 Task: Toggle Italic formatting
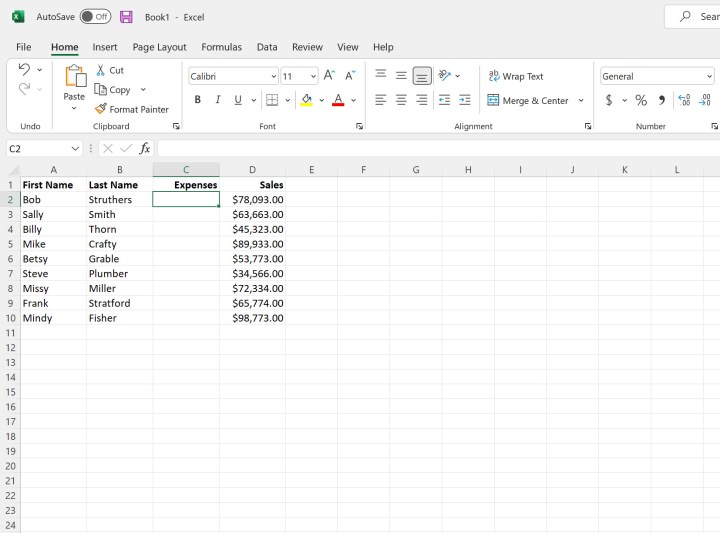coord(218,100)
